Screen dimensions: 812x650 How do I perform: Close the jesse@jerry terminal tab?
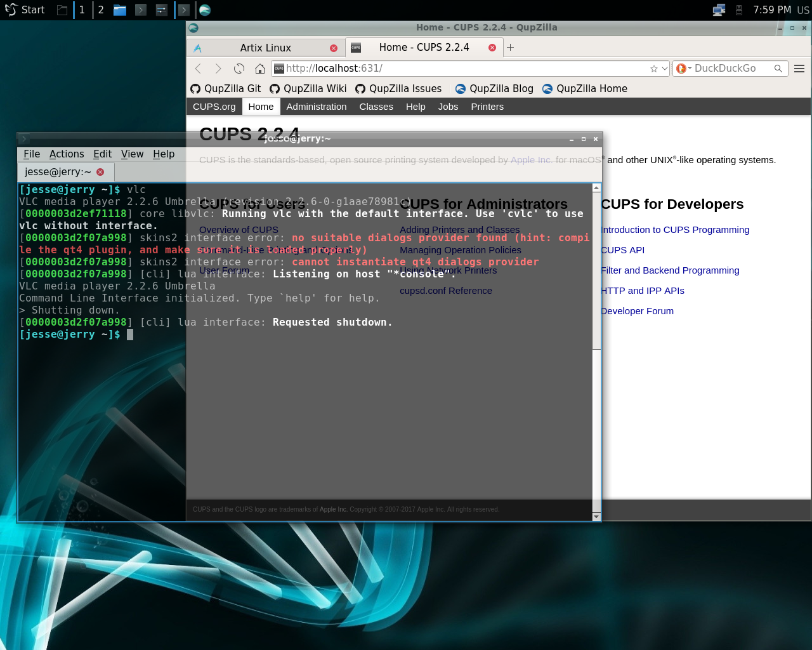point(100,172)
